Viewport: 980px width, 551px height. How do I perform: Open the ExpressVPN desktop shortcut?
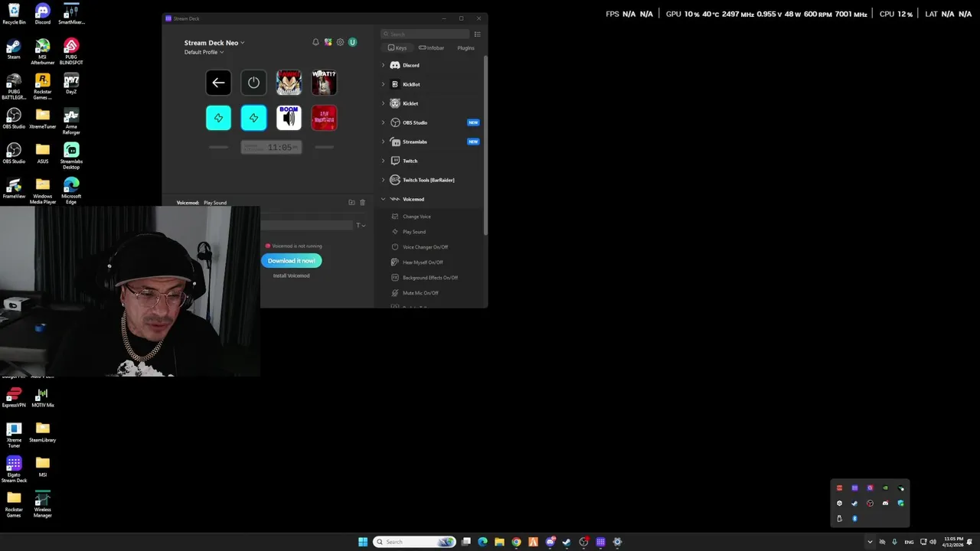(x=14, y=398)
